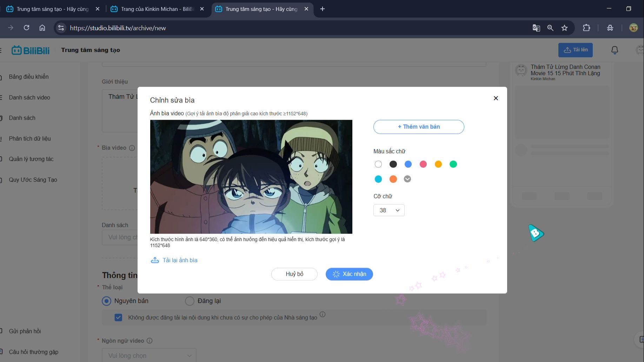Choose the green text color swatch

pos(453,164)
